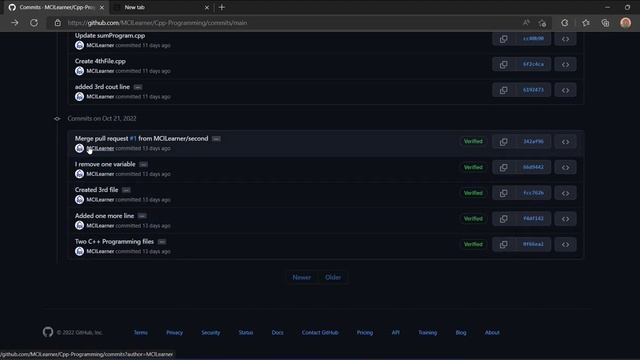Open the Update sumProgram.cpp commit

[x=110, y=36]
